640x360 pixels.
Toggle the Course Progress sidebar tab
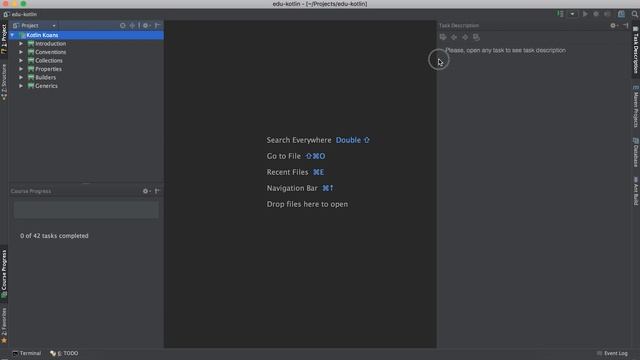point(4,273)
